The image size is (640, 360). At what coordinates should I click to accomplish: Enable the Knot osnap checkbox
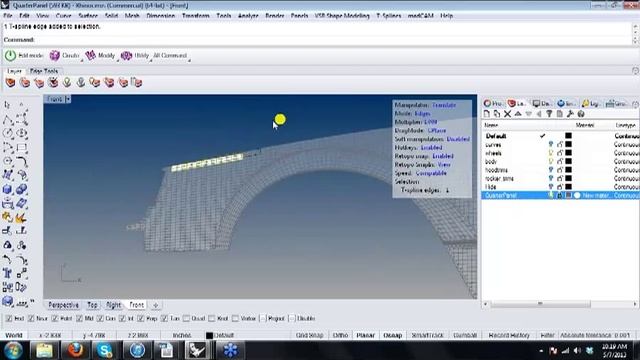(211, 318)
